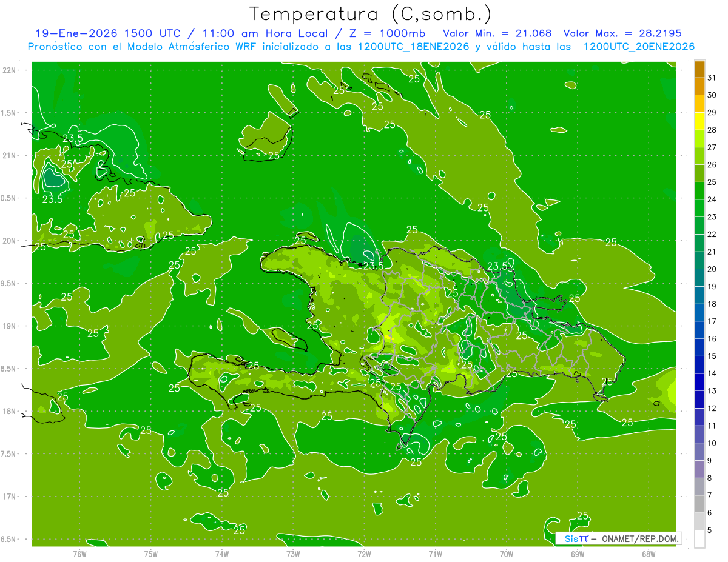Click the colorbar label "24"
This screenshot has height=562, width=728.
(x=712, y=199)
